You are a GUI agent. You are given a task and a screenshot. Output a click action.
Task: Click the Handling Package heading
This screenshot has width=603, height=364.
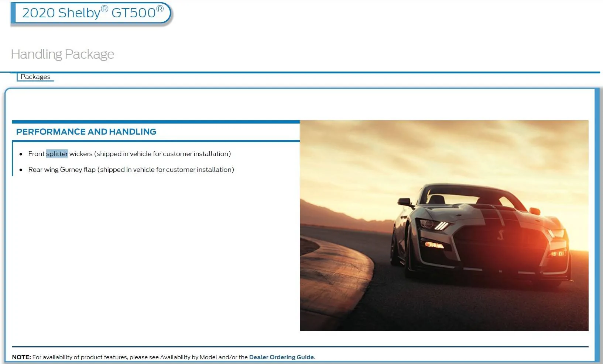click(62, 54)
